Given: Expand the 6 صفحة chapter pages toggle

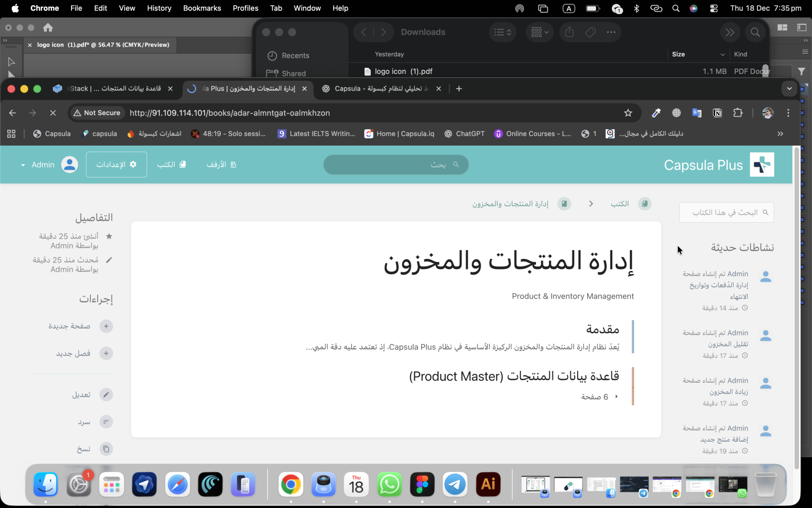Looking at the screenshot, I should pyautogui.click(x=600, y=397).
